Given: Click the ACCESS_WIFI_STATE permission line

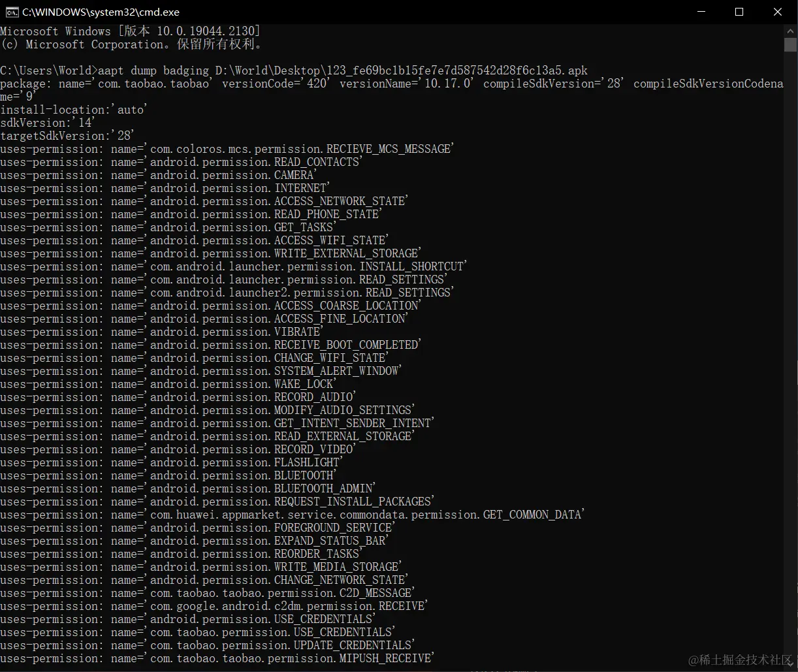Looking at the screenshot, I should point(195,240).
